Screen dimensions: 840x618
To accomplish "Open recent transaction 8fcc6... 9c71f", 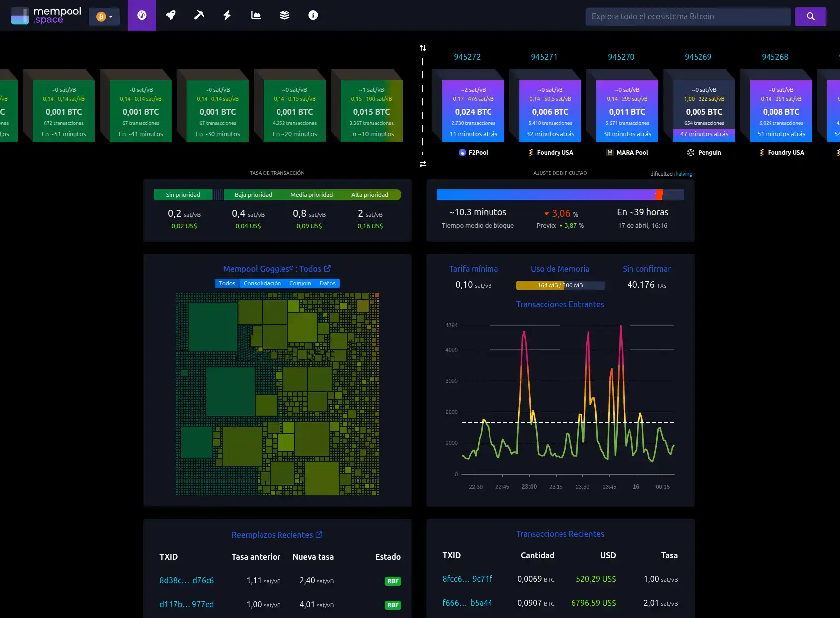I will [x=468, y=579].
